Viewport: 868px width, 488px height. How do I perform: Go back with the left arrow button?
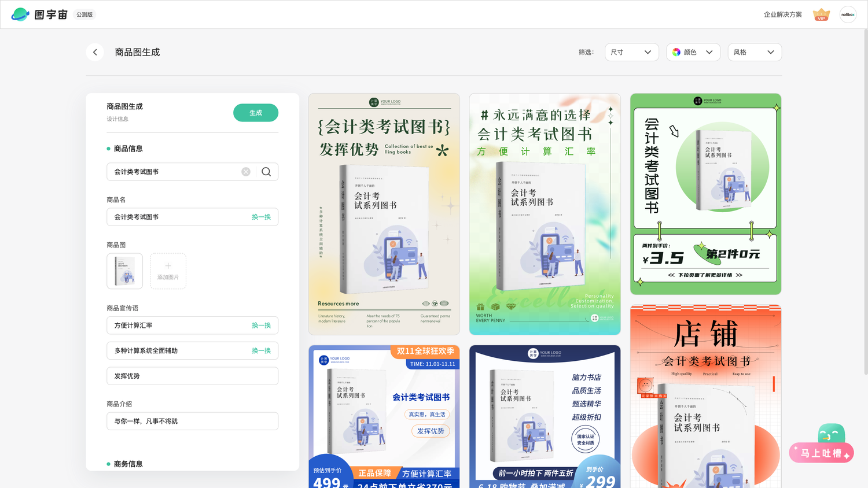point(95,52)
